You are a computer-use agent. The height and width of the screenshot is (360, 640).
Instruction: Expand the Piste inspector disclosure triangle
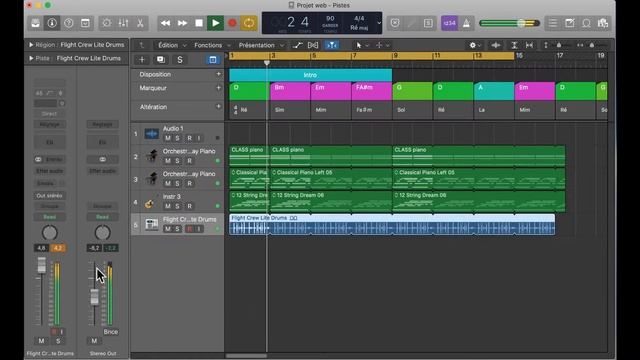click(x=31, y=58)
